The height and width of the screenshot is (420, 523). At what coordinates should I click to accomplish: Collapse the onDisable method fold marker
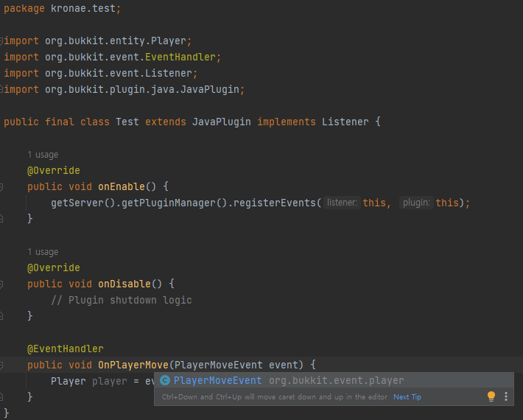(1, 284)
